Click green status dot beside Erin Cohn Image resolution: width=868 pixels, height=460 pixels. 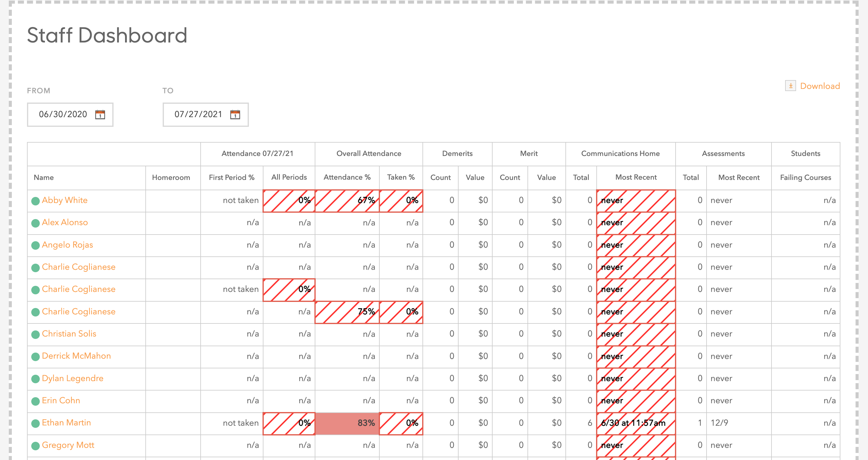point(36,401)
